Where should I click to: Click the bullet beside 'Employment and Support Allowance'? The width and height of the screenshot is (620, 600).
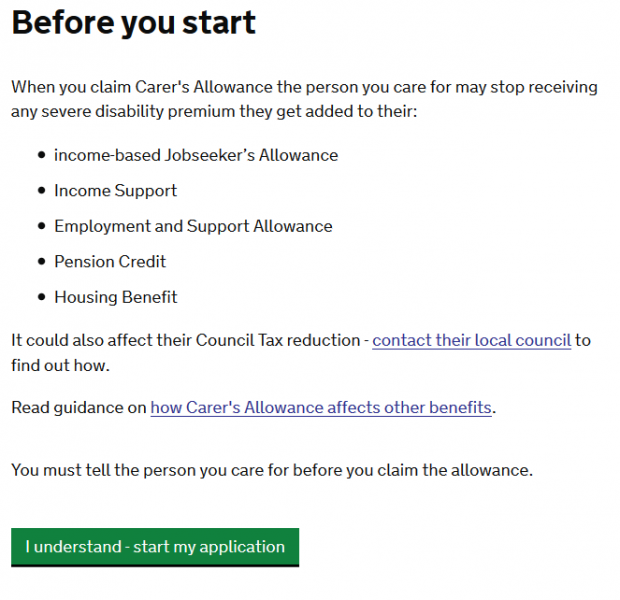tap(41, 227)
